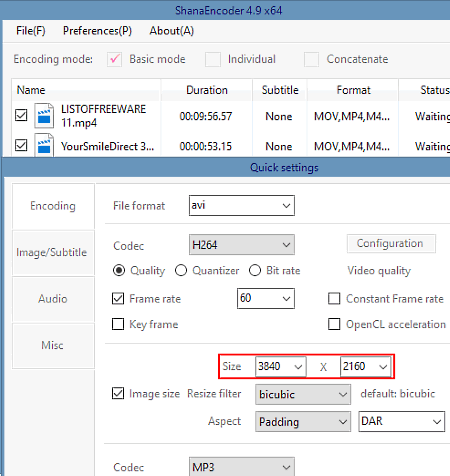
Task: Select the Quantizer radio button
Action: (x=181, y=270)
